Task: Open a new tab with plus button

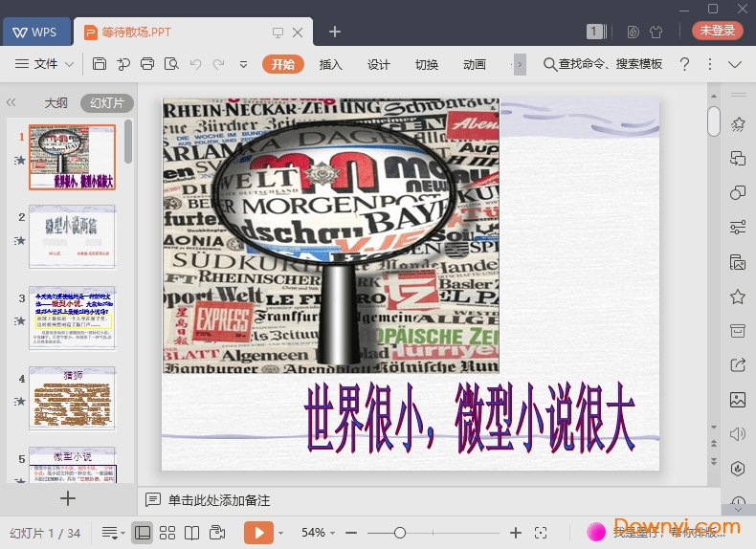Action: (335, 32)
